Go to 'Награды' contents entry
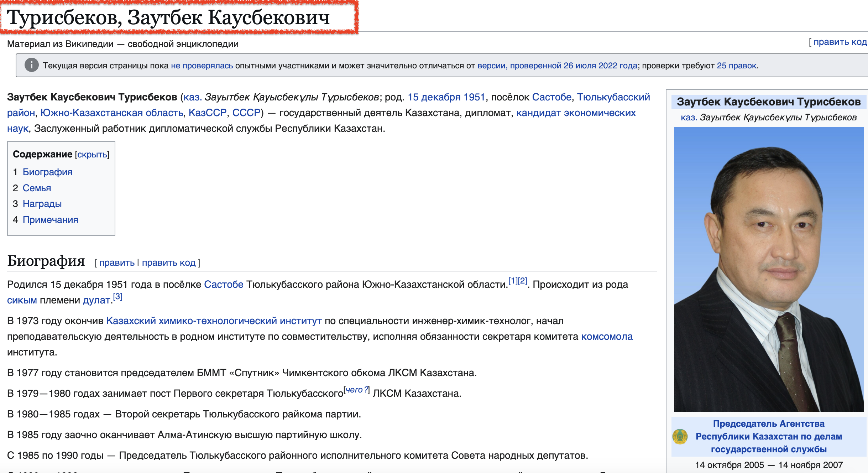The image size is (868, 473). point(42,204)
